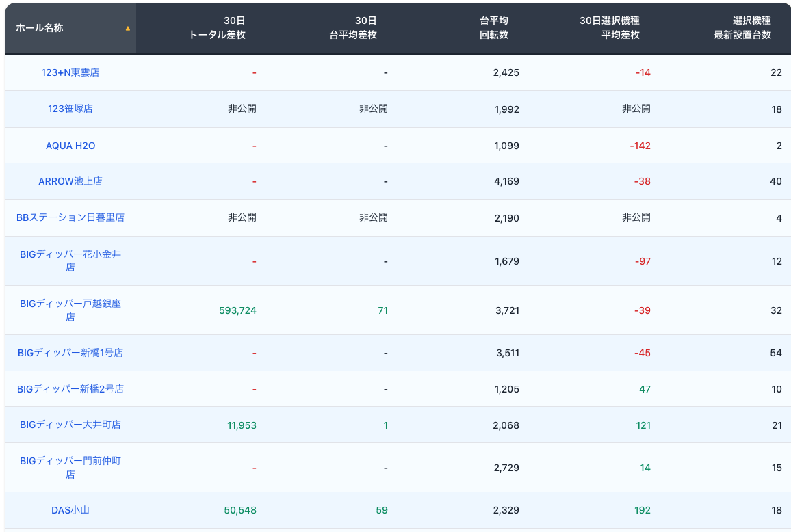Go to the AQUA H2O hall page

point(70,146)
